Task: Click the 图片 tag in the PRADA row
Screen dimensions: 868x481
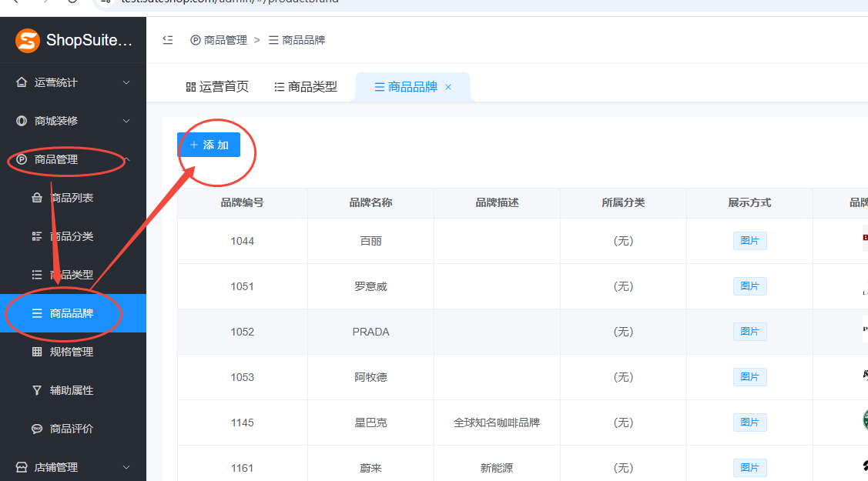Action: point(749,332)
